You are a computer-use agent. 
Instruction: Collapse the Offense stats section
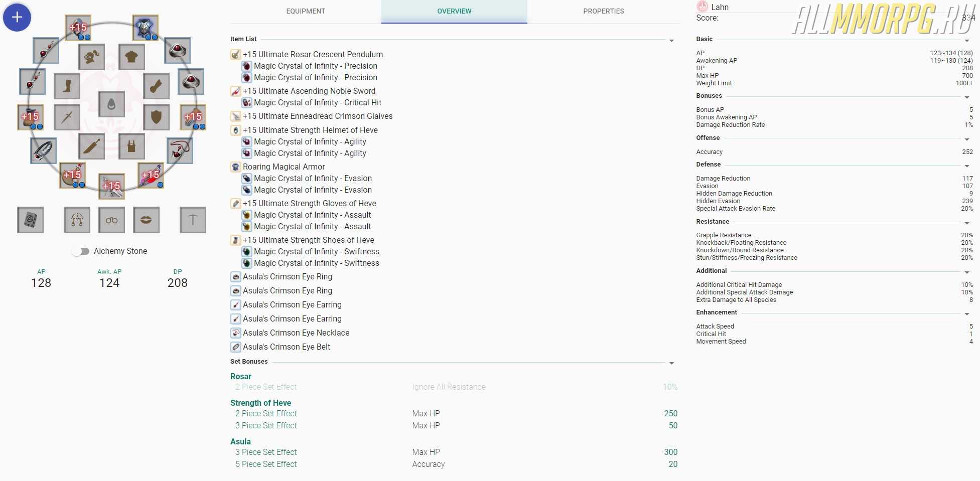pyautogui.click(x=967, y=139)
